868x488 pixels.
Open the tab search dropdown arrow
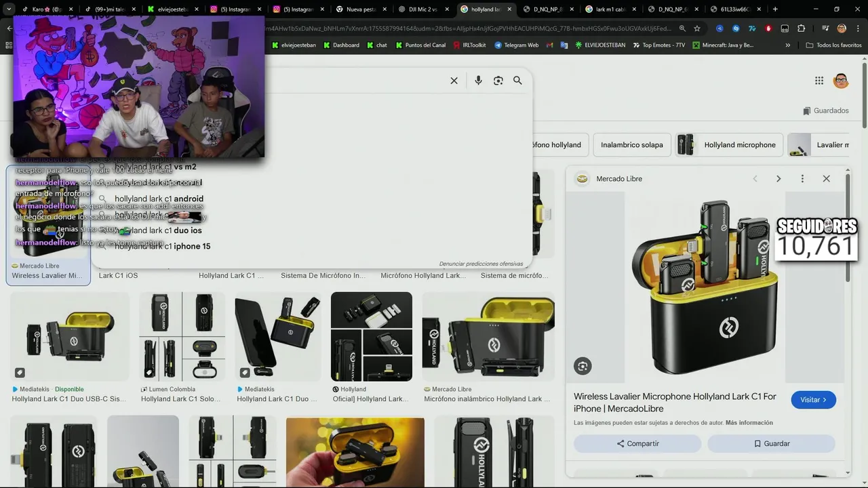(9, 9)
